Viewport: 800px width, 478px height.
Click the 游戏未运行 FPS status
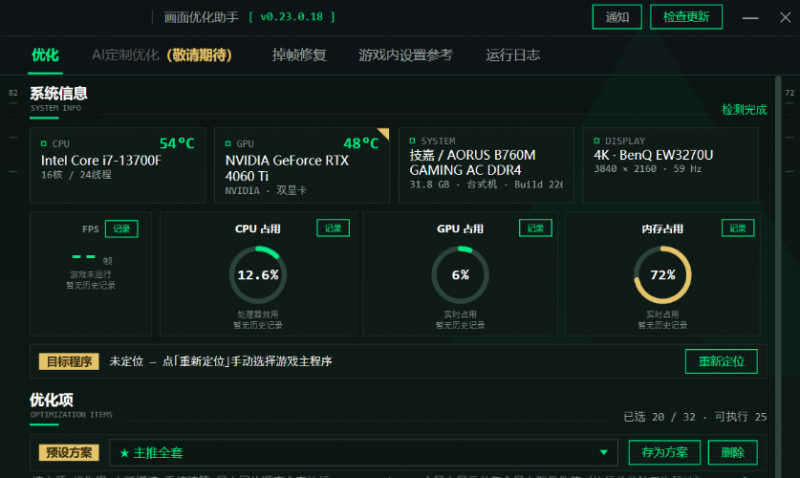tap(90, 274)
